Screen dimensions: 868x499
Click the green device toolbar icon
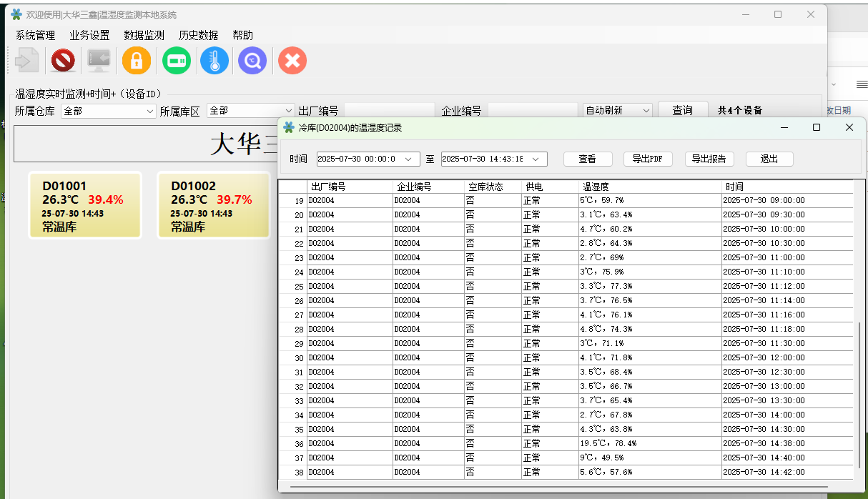pos(176,61)
